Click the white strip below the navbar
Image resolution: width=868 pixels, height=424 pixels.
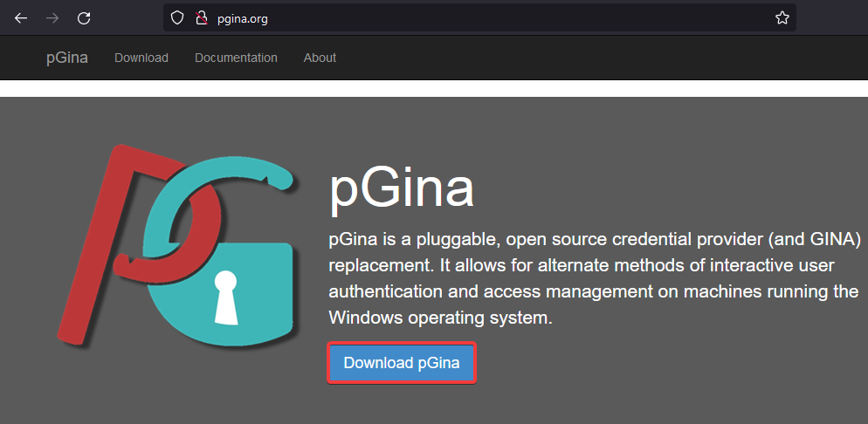(437, 88)
